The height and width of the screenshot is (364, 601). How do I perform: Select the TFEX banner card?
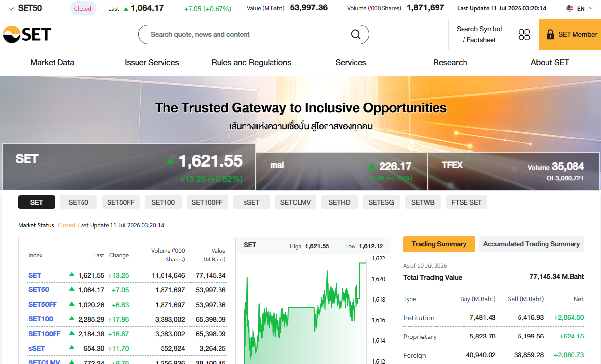(514, 171)
